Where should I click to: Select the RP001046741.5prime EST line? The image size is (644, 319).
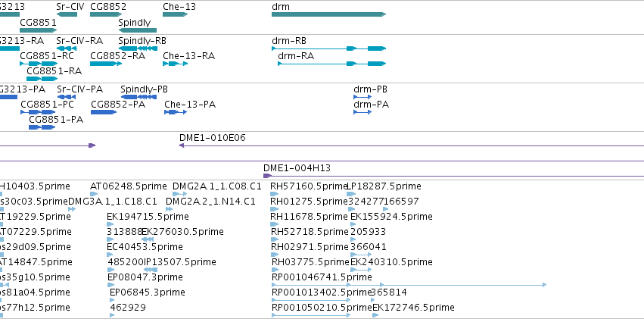point(409,284)
